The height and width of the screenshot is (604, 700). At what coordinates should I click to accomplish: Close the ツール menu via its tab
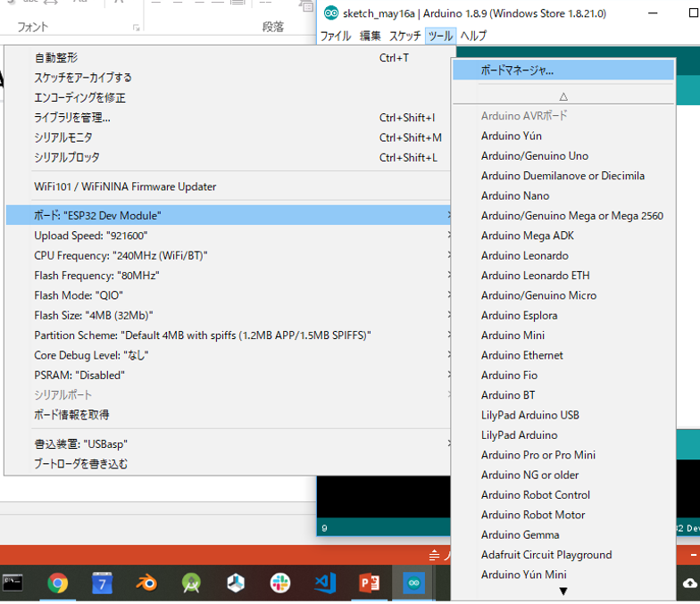click(x=440, y=36)
